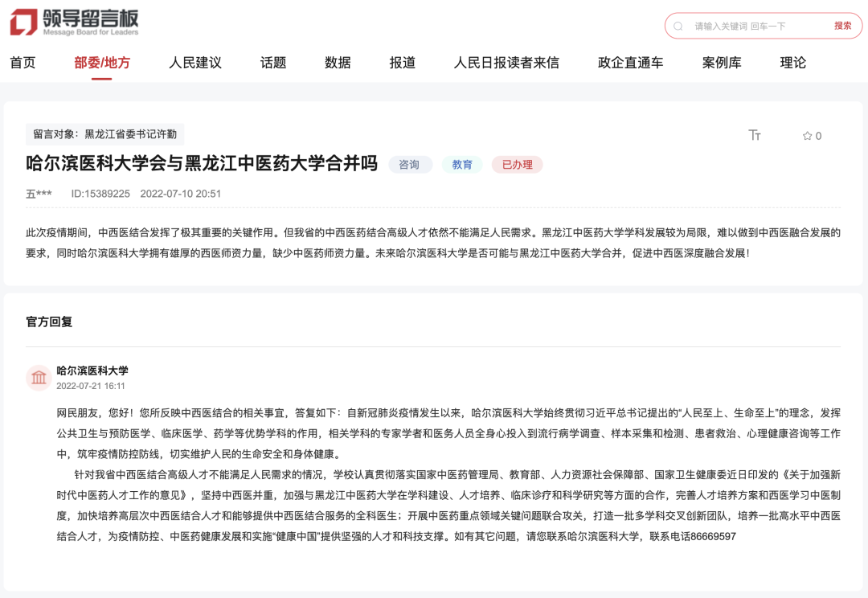Click the reply date 2022-07-21 16:11
The width and height of the screenshot is (868, 598).
point(91,386)
